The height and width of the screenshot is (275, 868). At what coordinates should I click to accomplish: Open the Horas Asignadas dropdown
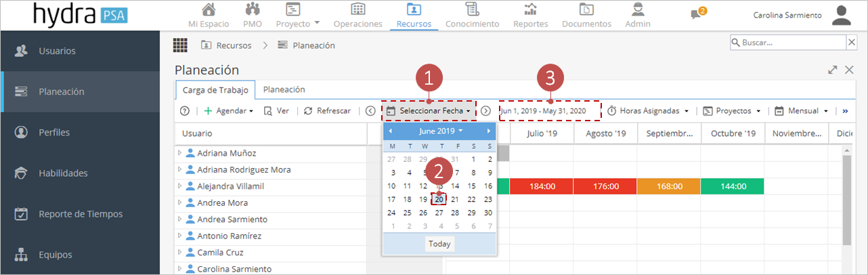[648, 110]
